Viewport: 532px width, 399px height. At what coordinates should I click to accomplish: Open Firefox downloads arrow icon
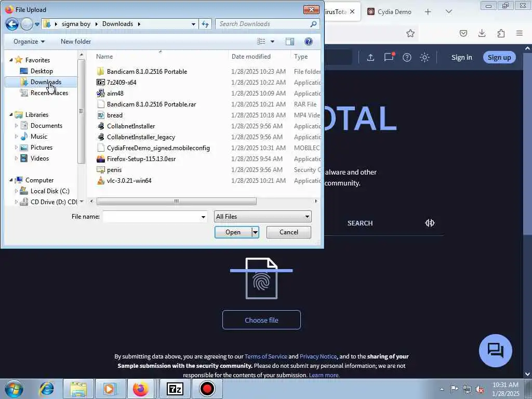click(482, 33)
